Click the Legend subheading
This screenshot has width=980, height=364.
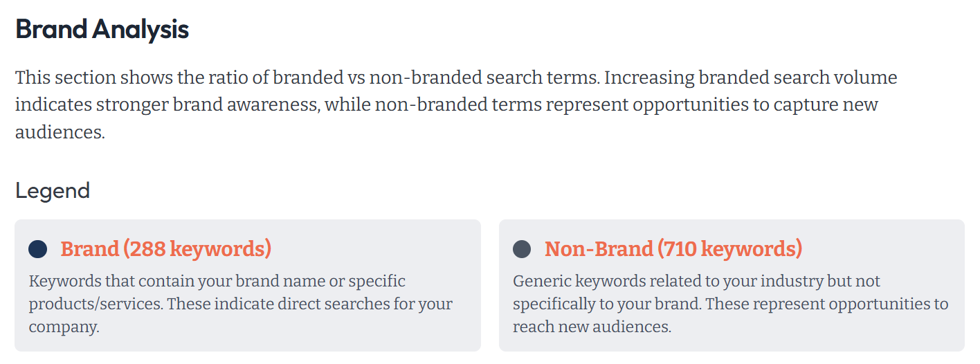[x=53, y=191]
